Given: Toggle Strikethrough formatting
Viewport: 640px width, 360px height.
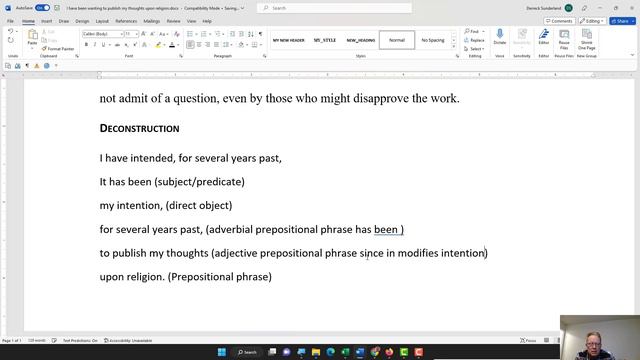Looking at the screenshot, I should point(117,44).
